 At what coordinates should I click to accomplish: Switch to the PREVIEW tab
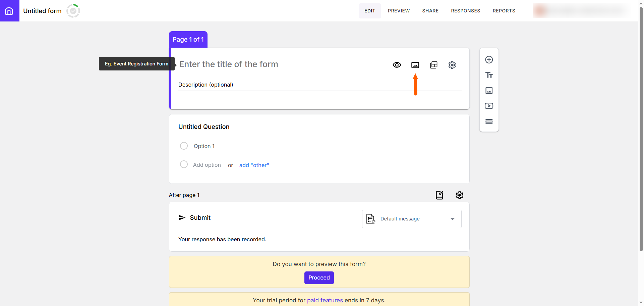(x=399, y=11)
